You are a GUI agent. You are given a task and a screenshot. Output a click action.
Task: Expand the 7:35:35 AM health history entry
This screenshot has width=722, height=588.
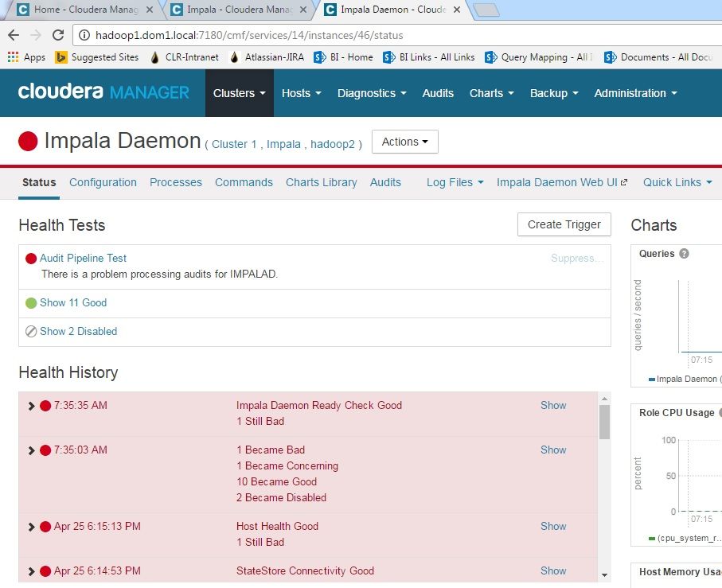coord(31,406)
